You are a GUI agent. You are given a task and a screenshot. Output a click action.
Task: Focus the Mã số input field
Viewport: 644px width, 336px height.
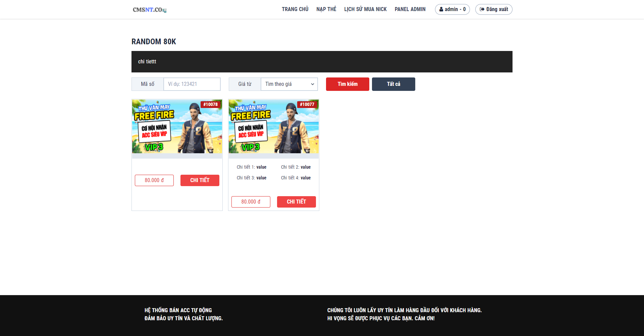[x=192, y=84]
